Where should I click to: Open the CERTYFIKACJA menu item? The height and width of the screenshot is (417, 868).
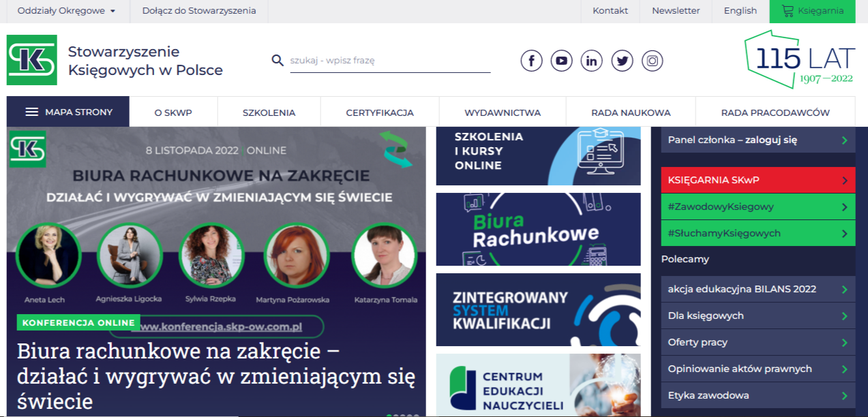point(380,112)
